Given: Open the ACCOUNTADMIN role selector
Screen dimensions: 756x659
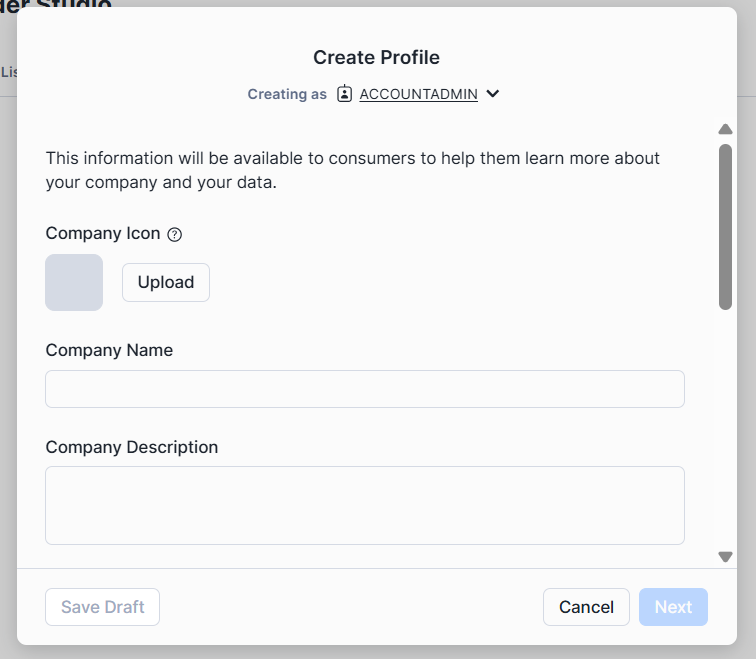Looking at the screenshot, I should click(x=418, y=94).
